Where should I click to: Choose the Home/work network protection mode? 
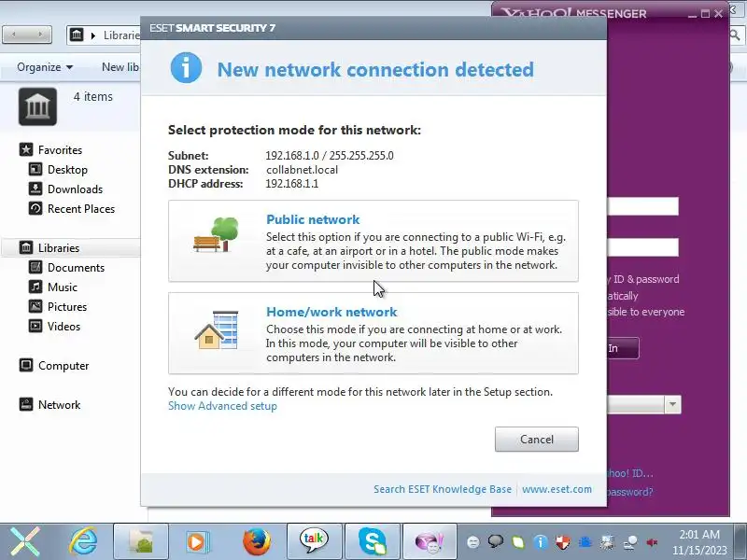coord(373,333)
